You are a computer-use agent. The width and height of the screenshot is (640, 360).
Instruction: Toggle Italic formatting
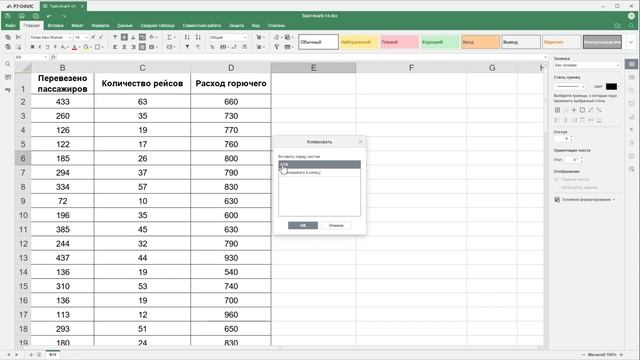click(x=40, y=47)
